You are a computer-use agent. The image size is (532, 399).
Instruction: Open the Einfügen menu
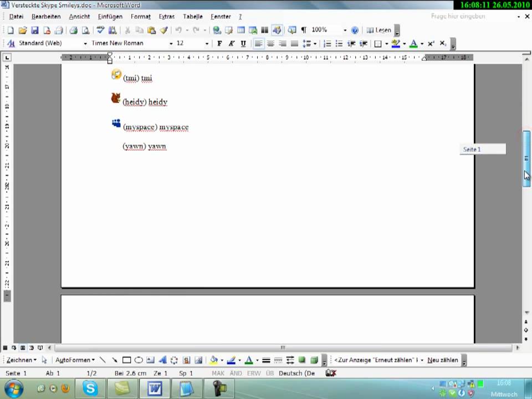[x=110, y=16]
